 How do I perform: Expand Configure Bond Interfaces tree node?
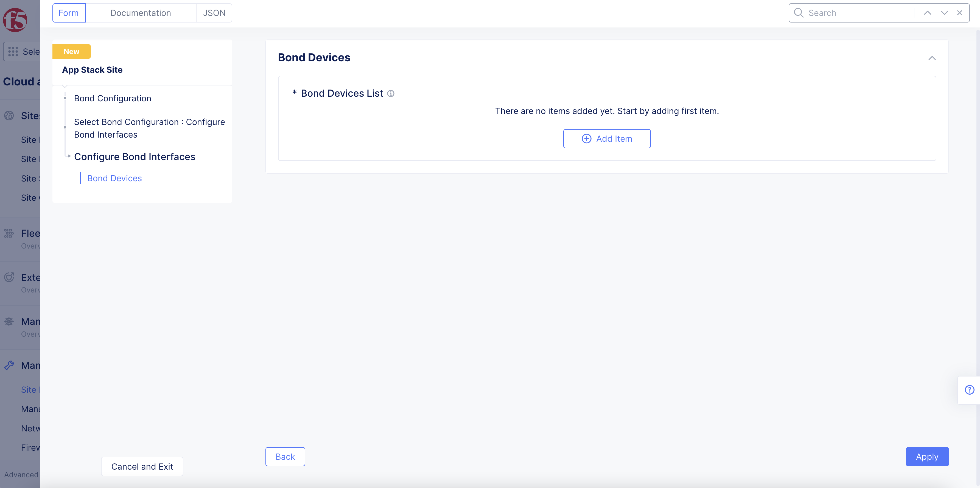(69, 156)
